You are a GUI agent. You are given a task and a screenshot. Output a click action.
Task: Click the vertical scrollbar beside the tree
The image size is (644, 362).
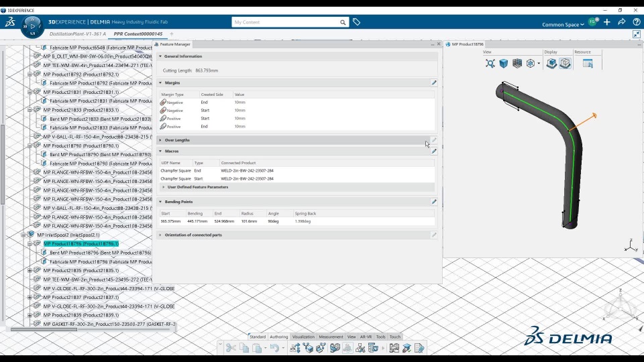pyautogui.click(x=3, y=164)
